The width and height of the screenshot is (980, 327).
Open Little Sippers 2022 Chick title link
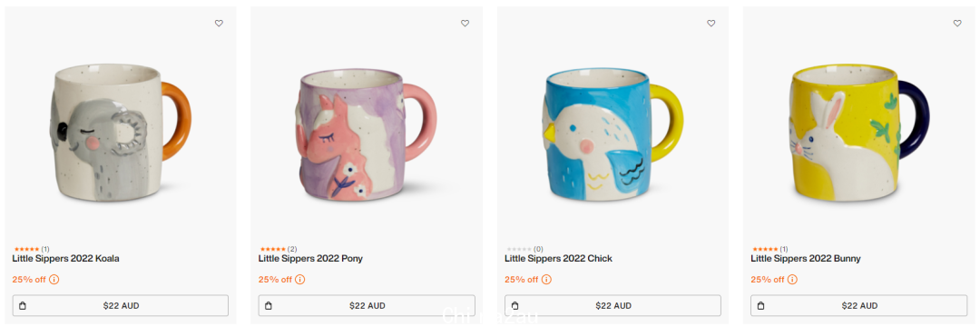point(559,258)
